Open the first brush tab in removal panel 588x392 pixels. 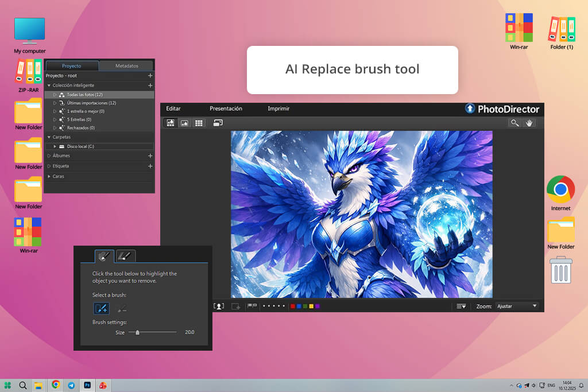click(x=105, y=256)
